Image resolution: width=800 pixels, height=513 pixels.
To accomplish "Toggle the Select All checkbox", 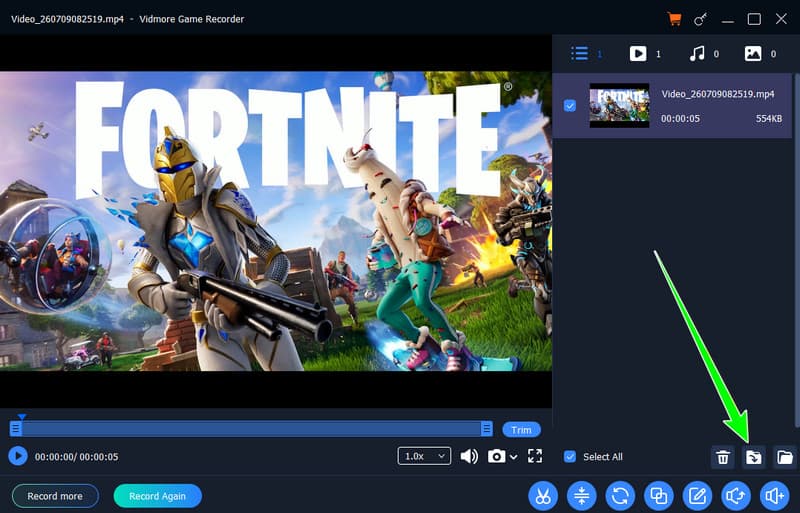I will pos(570,456).
